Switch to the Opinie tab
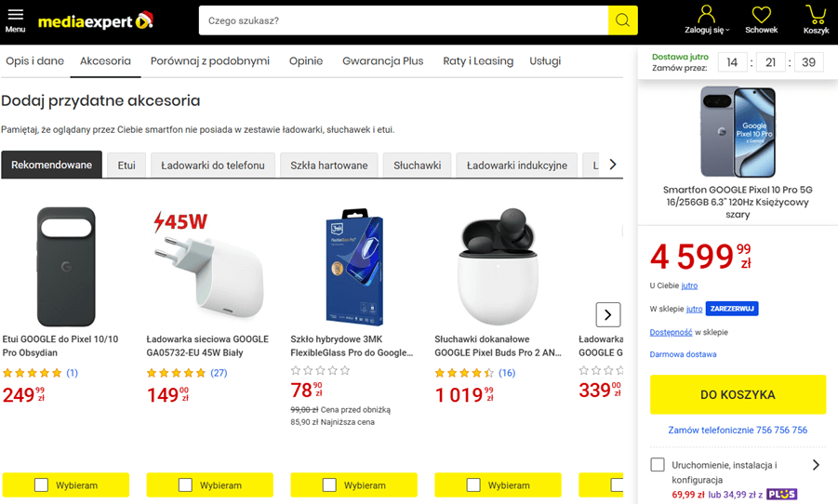 click(x=306, y=61)
